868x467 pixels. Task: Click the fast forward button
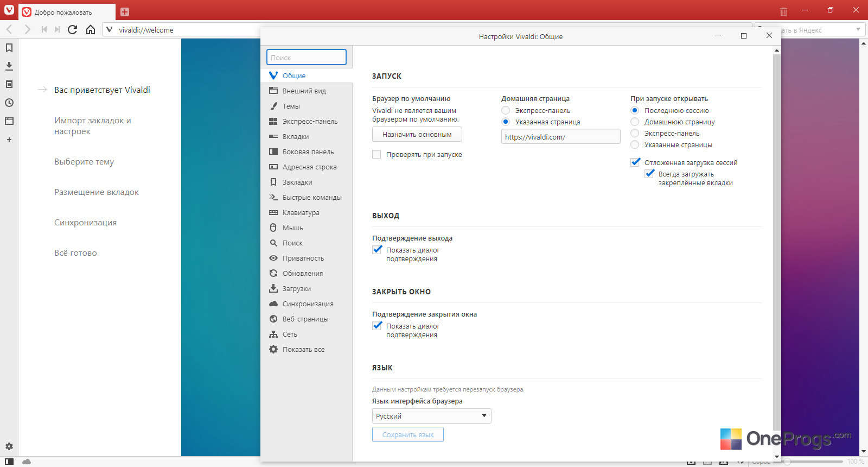pos(57,29)
